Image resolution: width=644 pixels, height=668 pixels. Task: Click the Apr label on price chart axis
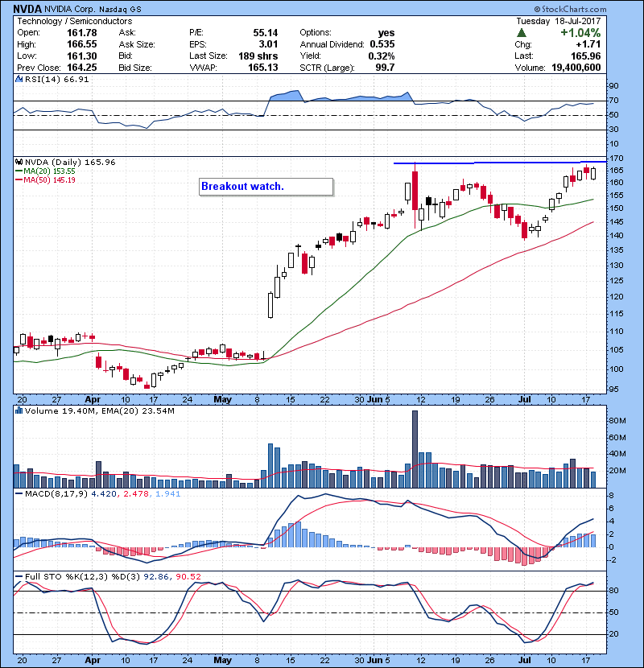[x=93, y=400]
